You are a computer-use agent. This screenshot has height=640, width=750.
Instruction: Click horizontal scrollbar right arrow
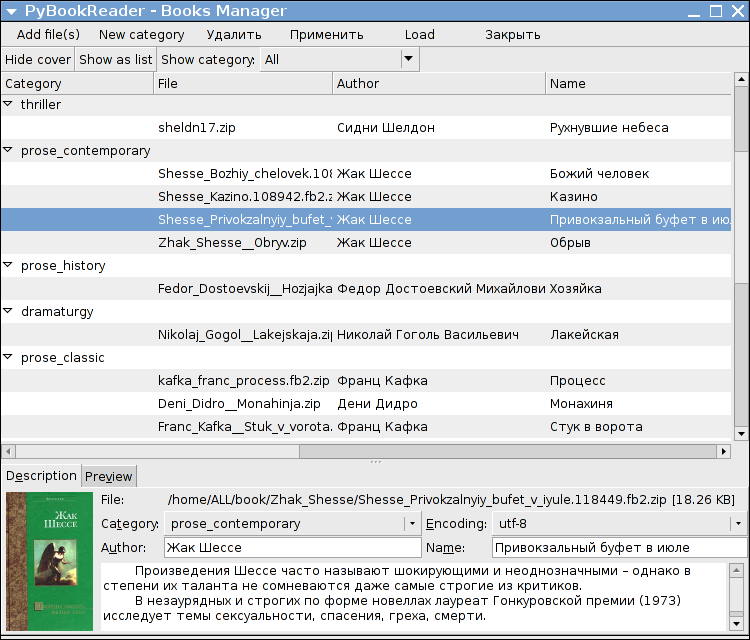[724, 451]
